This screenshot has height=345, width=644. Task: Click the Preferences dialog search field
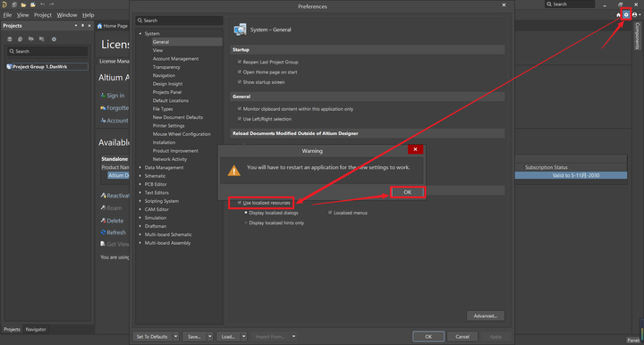click(179, 21)
